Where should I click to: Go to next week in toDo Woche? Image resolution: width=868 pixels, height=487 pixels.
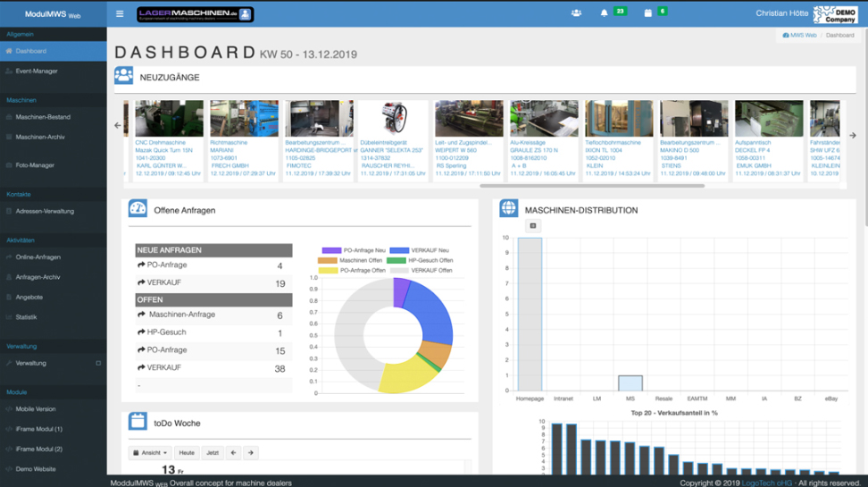click(251, 453)
